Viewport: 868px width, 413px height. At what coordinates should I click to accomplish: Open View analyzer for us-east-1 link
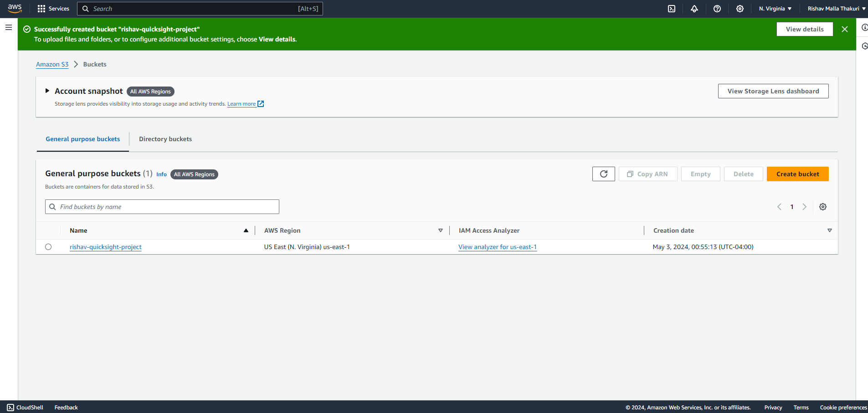[498, 247]
